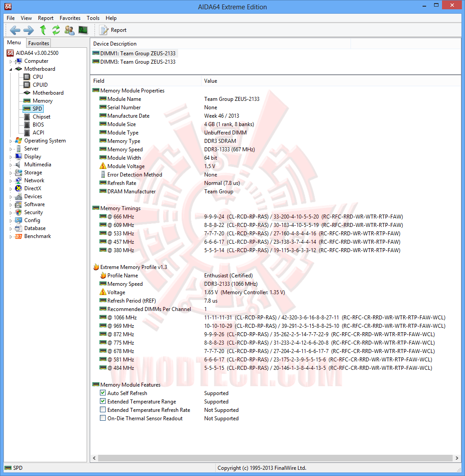Switch to the Favorites tab in sidebar
465x476 pixels.
pyautogui.click(x=38, y=43)
